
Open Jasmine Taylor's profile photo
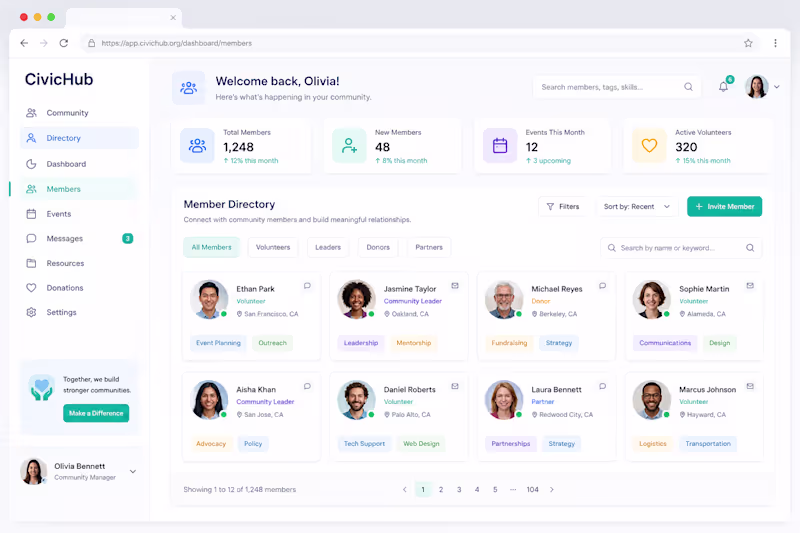(357, 299)
